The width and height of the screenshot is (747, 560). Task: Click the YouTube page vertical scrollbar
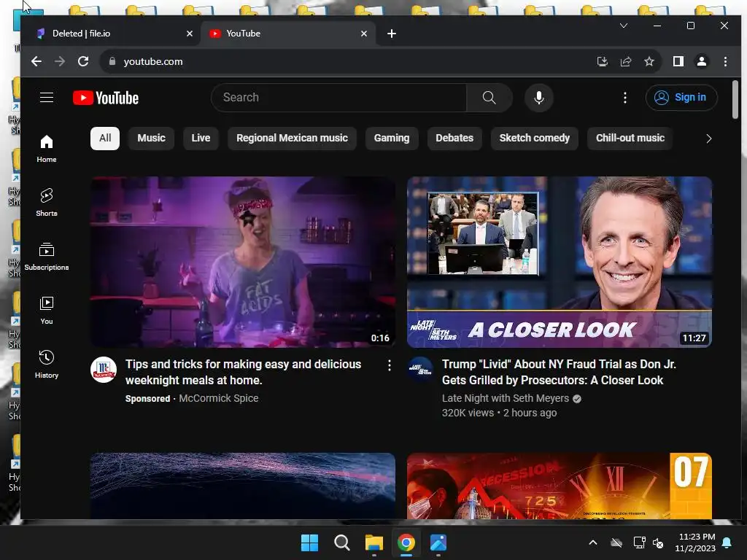735,99
